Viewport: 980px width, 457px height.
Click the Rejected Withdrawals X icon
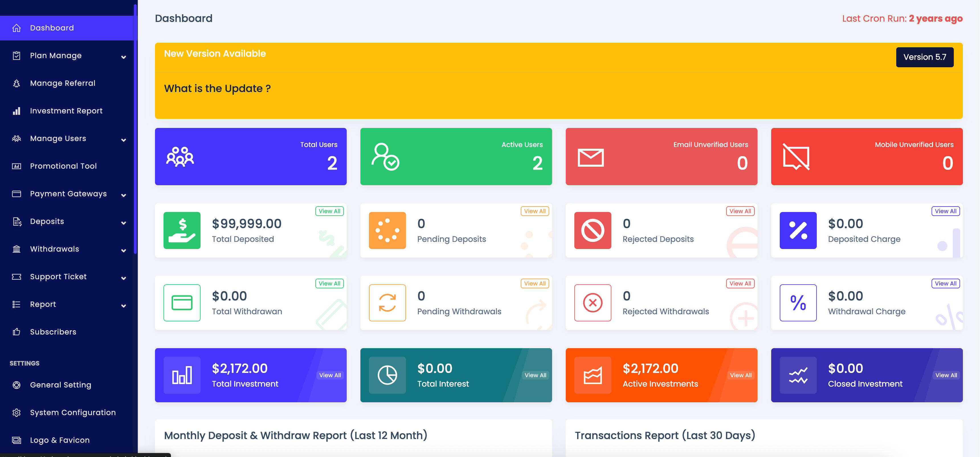[x=592, y=303]
